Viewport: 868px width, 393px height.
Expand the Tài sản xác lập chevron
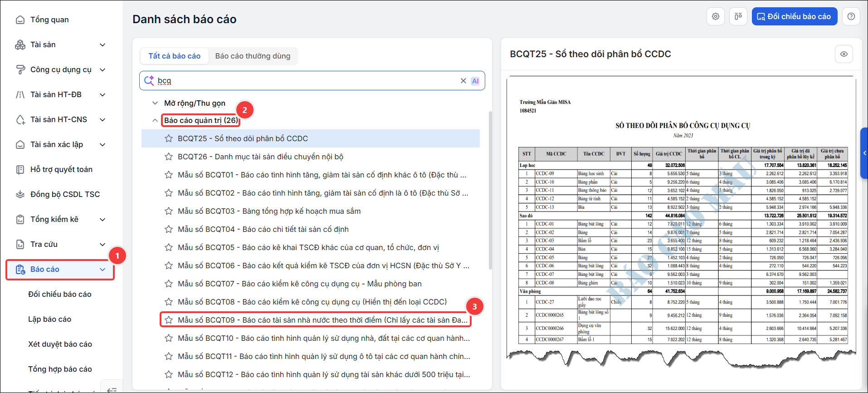coord(102,144)
